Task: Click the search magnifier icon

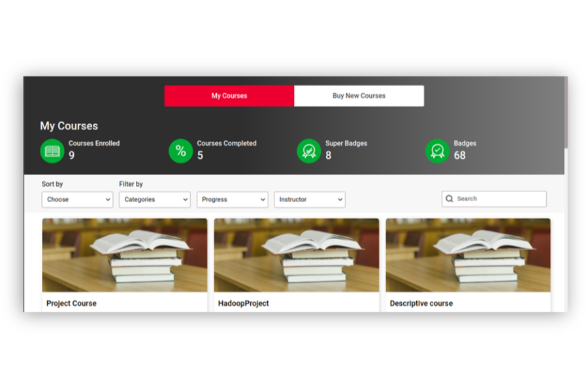Action: coord(449,199)
